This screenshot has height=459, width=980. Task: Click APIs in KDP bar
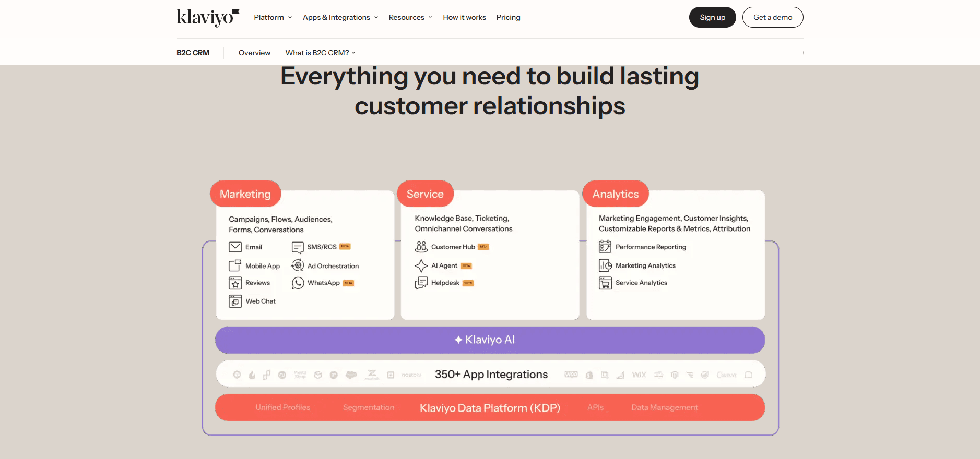coord(595,407)
